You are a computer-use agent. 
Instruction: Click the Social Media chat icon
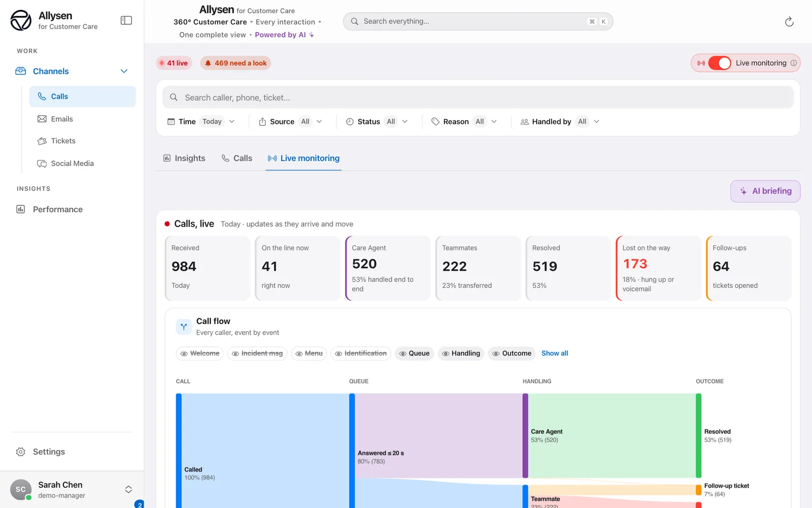click(x=42, y=164)
